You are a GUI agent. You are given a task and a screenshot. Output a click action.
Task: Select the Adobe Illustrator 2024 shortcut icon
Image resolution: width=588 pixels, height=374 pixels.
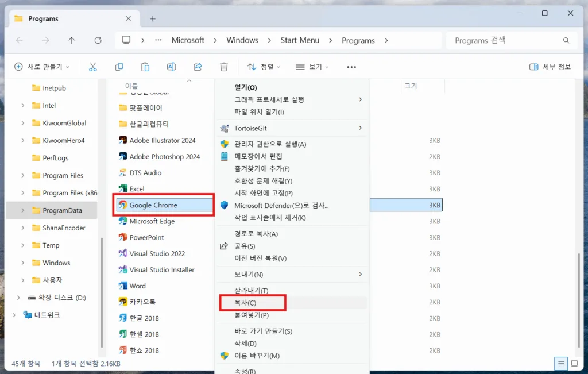[123, 140]
